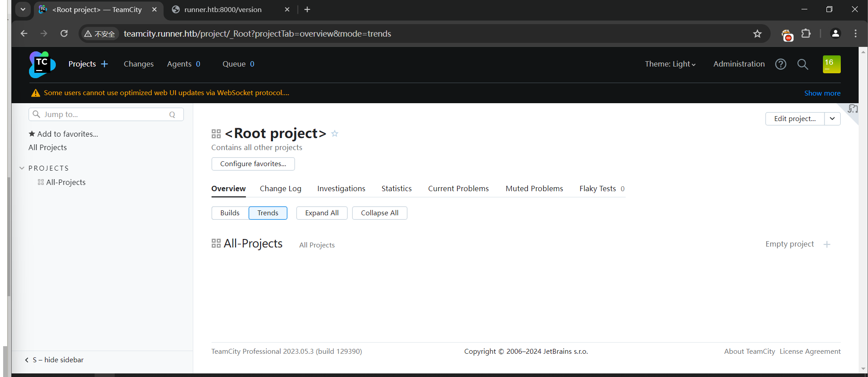868x377 pixels.
Task: Open the Edit project dropdown arrow
Action: (832, 119)
